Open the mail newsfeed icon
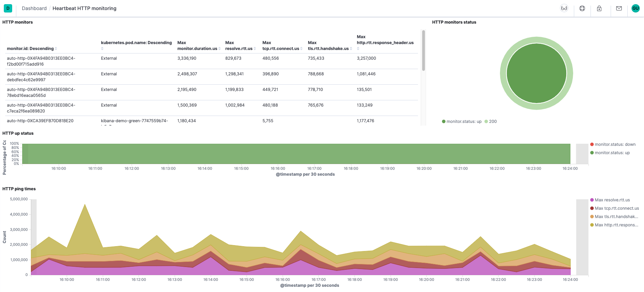 pyautogui.click(x=619, y=8)
